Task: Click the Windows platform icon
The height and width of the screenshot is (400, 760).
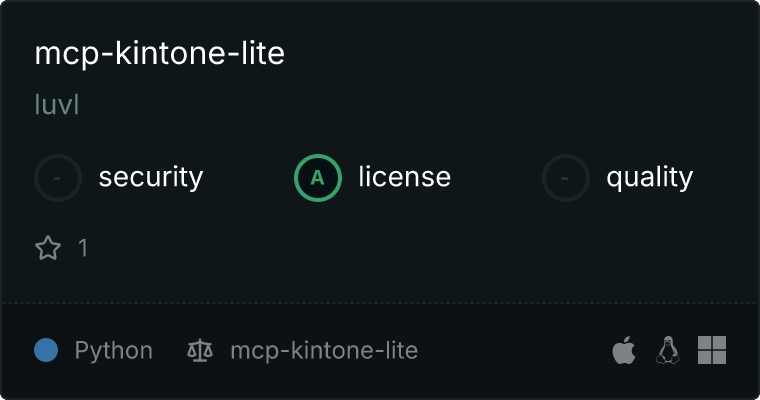Action: pyautogui.click(x=712, y=350)
